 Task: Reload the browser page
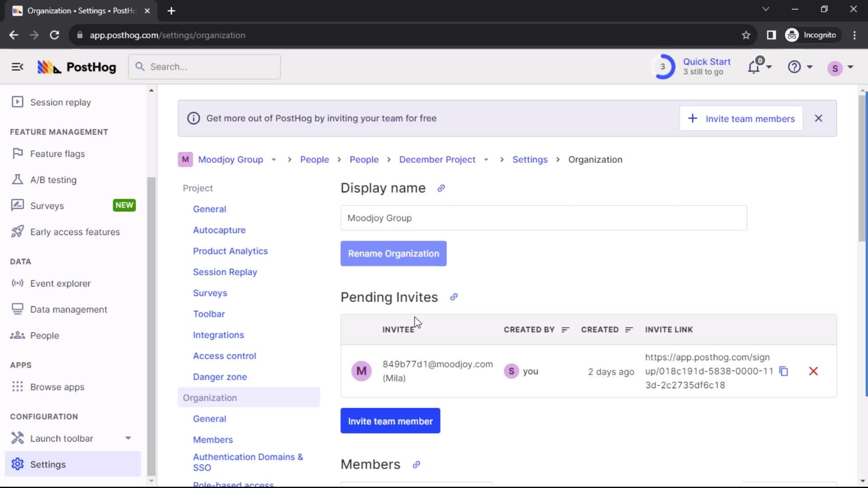click(54, 35)
